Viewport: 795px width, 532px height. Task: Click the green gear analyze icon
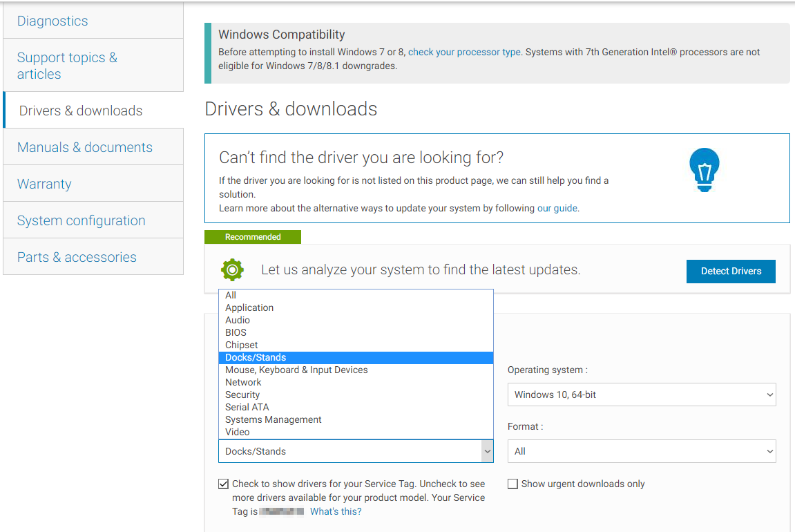click(x=232, y=269)
